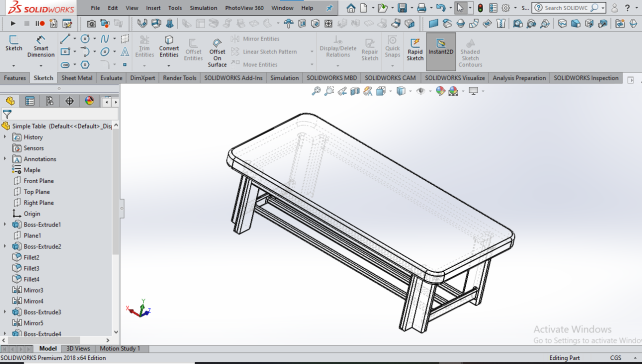Click the Help question mark icon
The image size is (642, 364).
click(627, 8)
